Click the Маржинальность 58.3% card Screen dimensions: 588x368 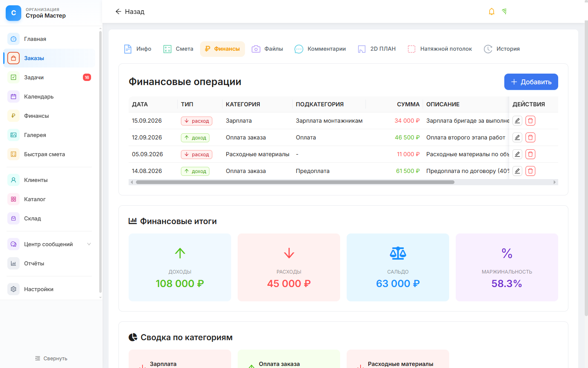(507, 267)
